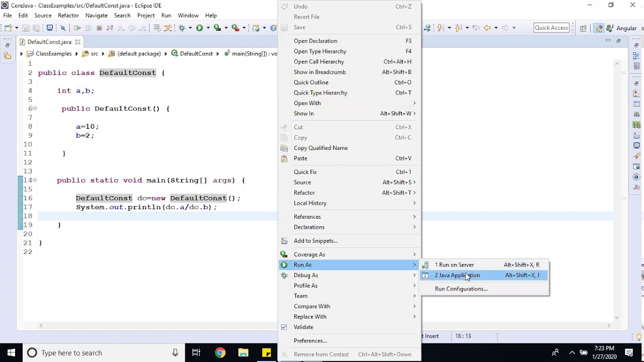The width and height of the screenshot is (644, 362).
Task: Select the DefaultConst.java editor tab
Action: pos(49,42)
